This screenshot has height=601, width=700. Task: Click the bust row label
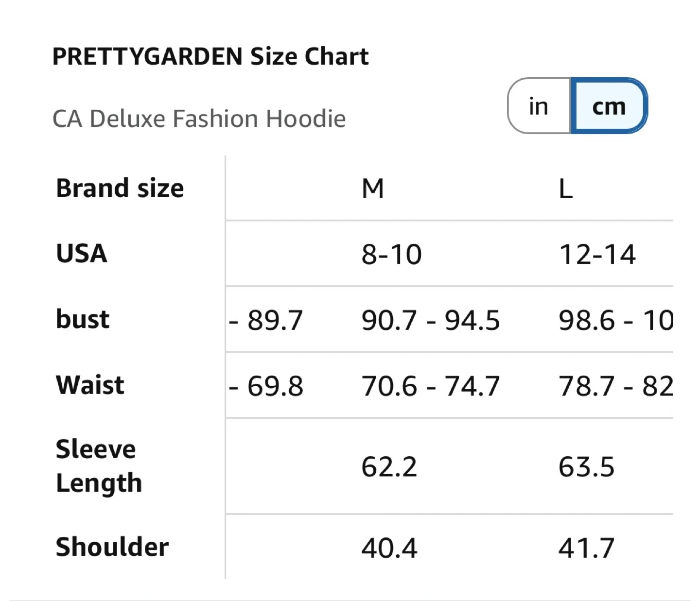[83, 319]
